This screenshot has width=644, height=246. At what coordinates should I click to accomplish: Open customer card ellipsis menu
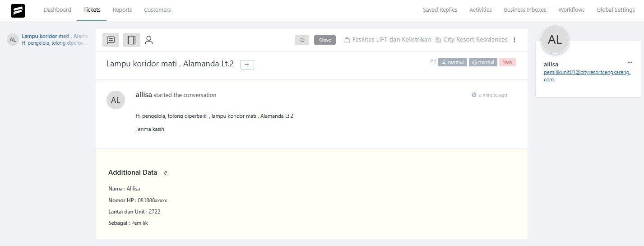click(x=630, y=62)
